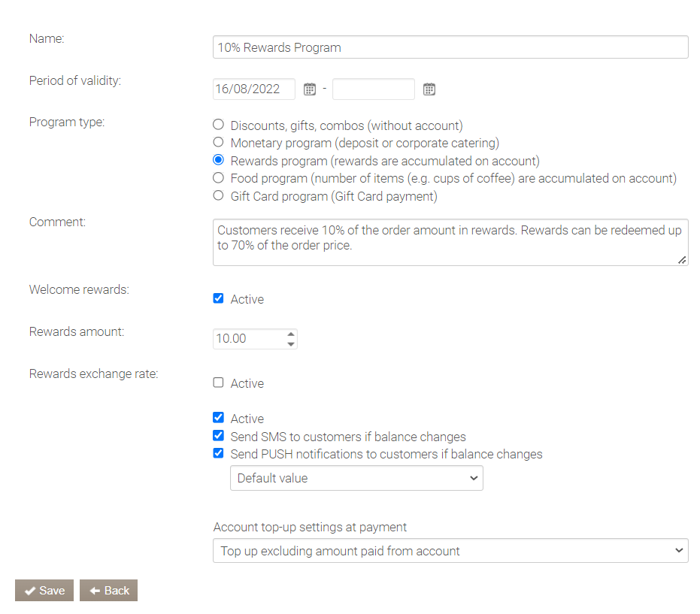Viewport: 700px width, 614px height.
Task: Expand Account top-up settings dropdown
Action: coord(450,551)
